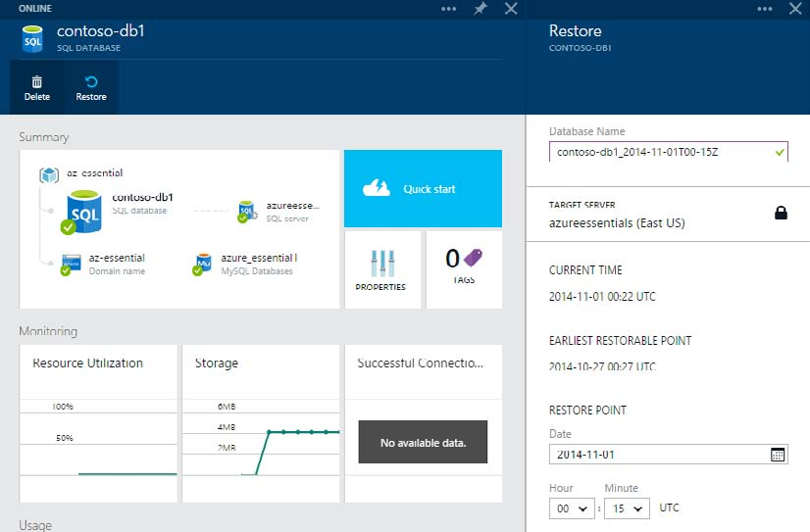Screen dimensions: 810x532
Task: Expand the Hour dropdown
Action: (x=572, y=508)
